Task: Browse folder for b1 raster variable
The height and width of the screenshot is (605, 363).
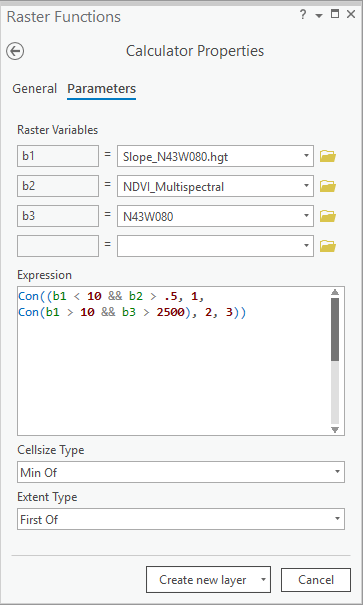Action: click(x=328, y=156)
